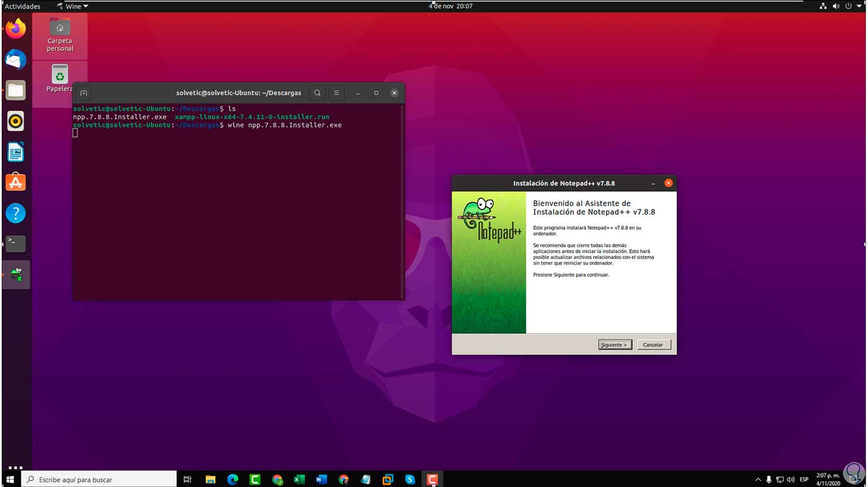868x487 pixels.
Task: Open Firefox from the Ubuntu dock
Action: [x=15, y=29]
